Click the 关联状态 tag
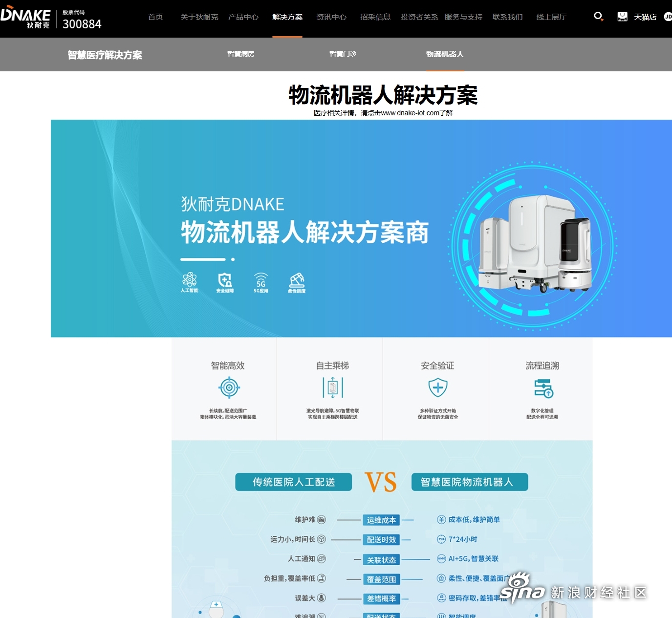 tap(381, 560)
